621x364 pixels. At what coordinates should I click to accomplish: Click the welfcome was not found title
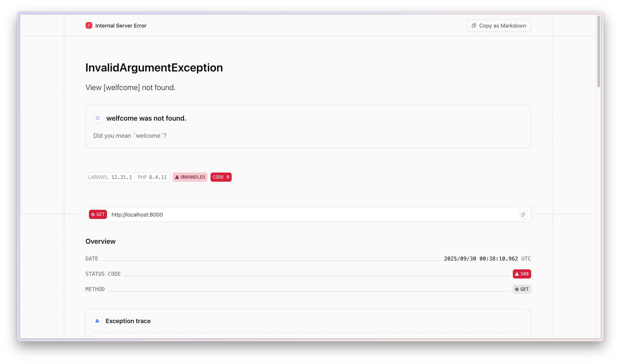coord(146,118)
